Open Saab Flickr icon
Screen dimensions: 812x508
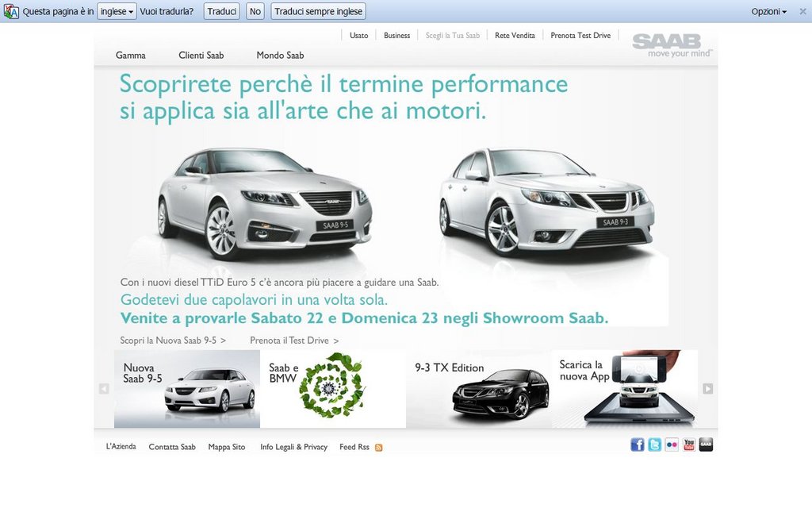(x=672, y=444)
